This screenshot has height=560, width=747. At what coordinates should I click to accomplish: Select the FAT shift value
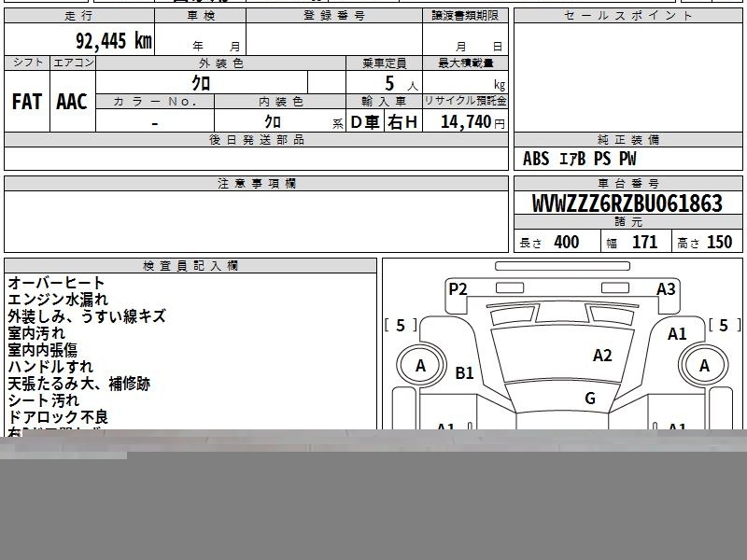[x=27, y=102]
